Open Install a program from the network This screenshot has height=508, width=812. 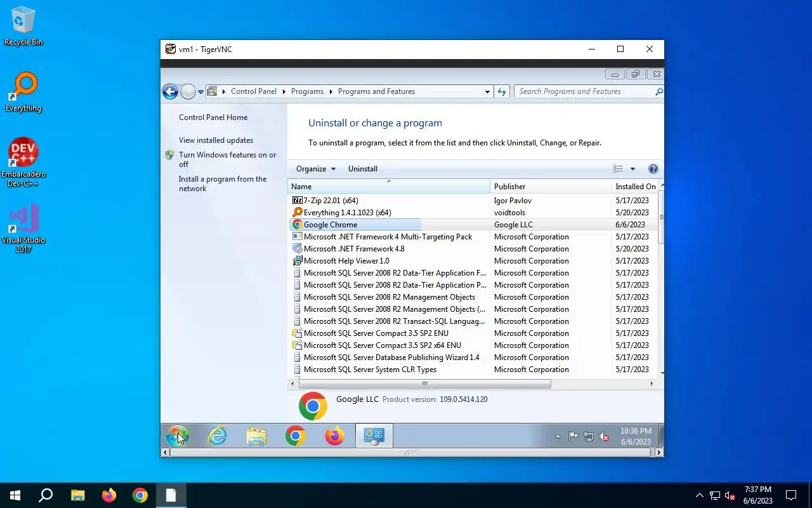(223, 184)
